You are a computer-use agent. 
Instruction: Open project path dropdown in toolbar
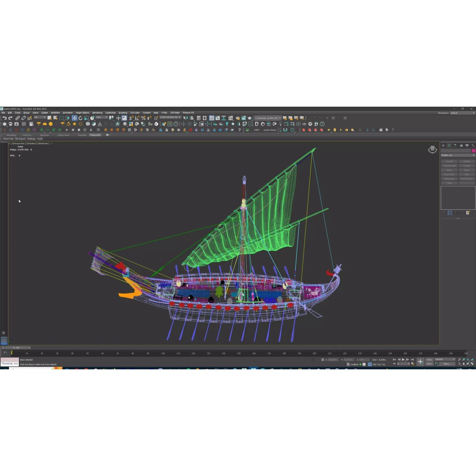pyautogui.click(x=268, y=118)
